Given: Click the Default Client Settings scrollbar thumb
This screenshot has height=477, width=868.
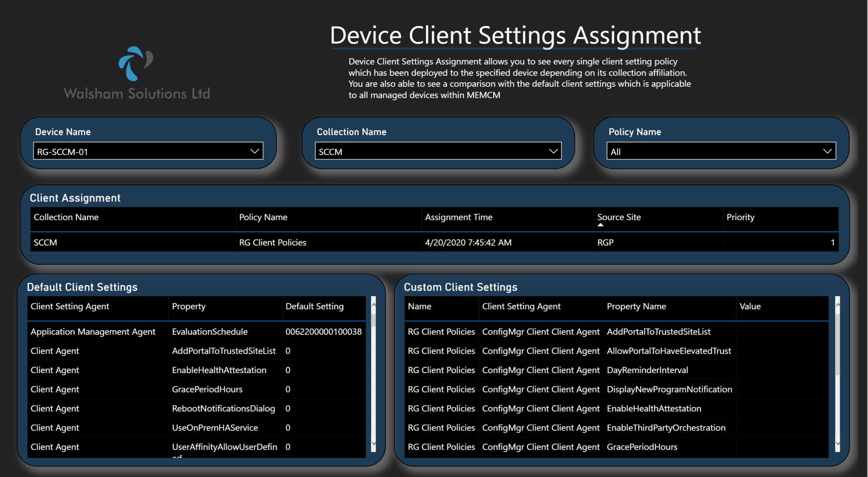Looking at the screenshot, I should [373, 319].
